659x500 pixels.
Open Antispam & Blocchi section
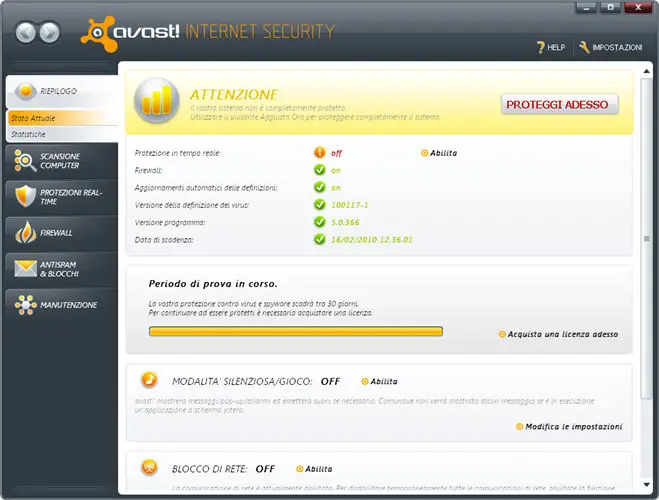(62, 269)
